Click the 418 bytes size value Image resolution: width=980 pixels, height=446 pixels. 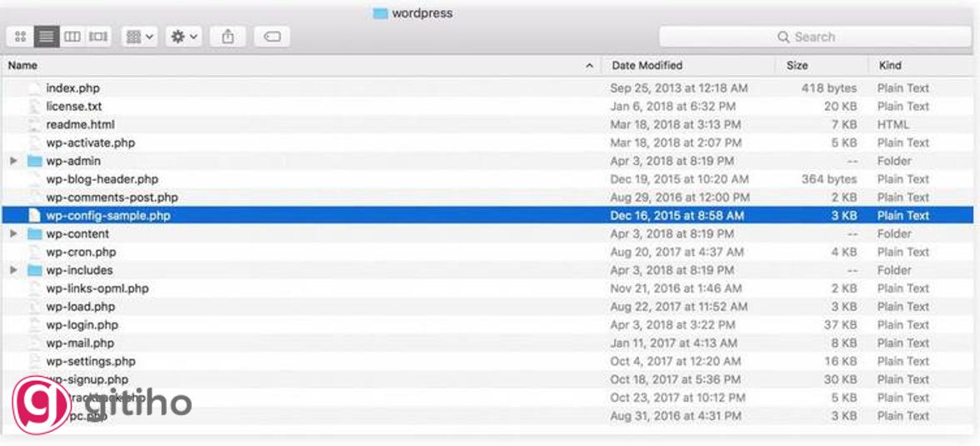[x=828, y=88]
